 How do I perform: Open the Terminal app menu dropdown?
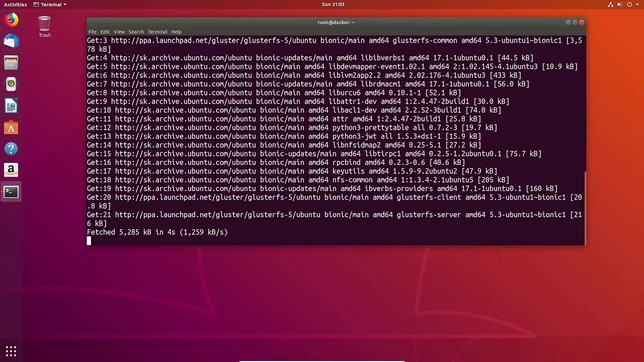[50, 5]
